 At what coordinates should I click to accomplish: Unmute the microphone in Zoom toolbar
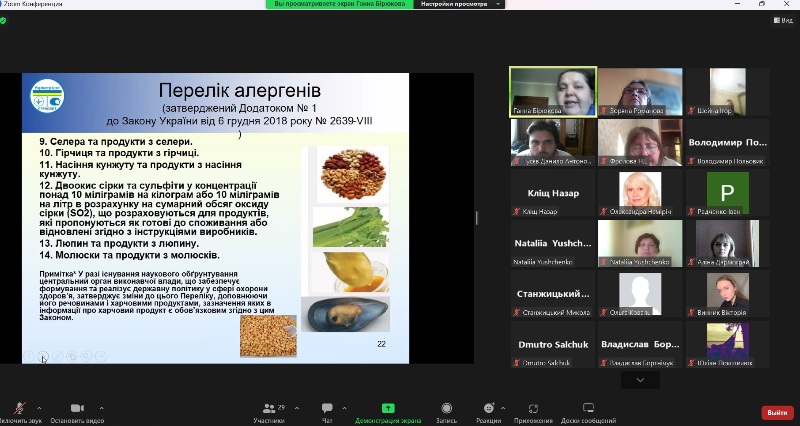(19, 408)
